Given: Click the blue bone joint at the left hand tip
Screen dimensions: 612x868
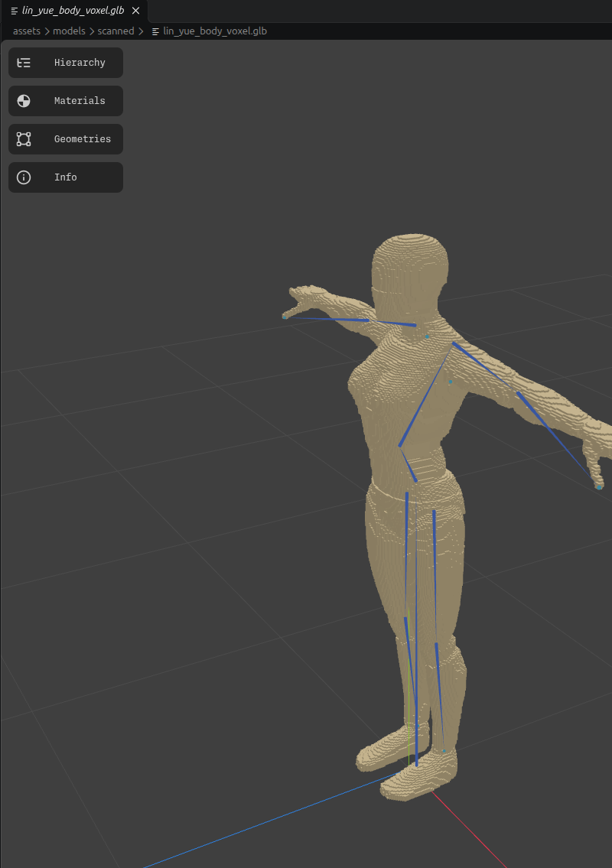Looking at the screenshot, I should pyautogui.click(x=285, y=317).
